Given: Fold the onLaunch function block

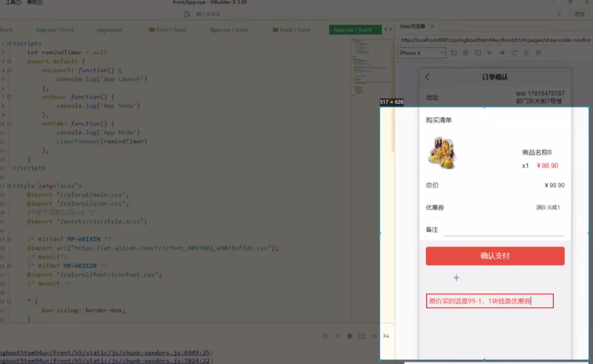Looking at the screenshot, I should [9, 70].
